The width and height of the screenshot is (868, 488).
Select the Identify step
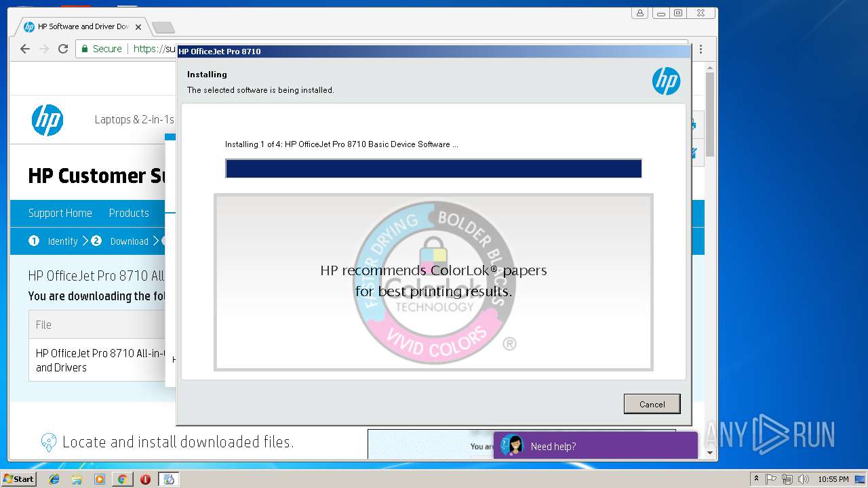54,241
